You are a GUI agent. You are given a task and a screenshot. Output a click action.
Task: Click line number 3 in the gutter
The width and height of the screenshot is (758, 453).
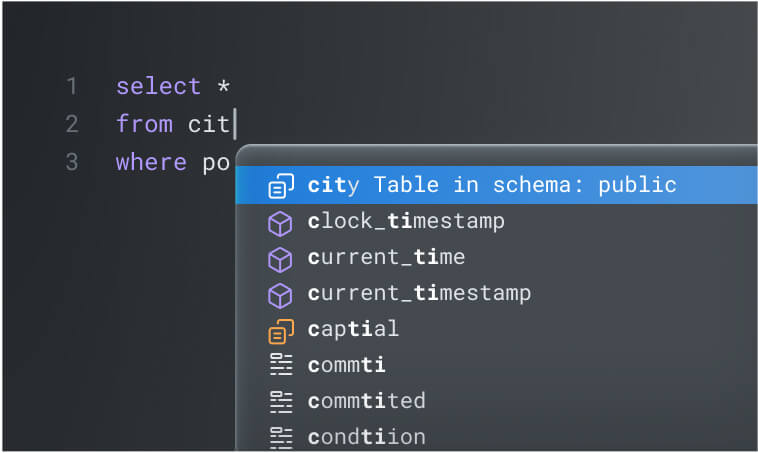(x=71, y=162)
